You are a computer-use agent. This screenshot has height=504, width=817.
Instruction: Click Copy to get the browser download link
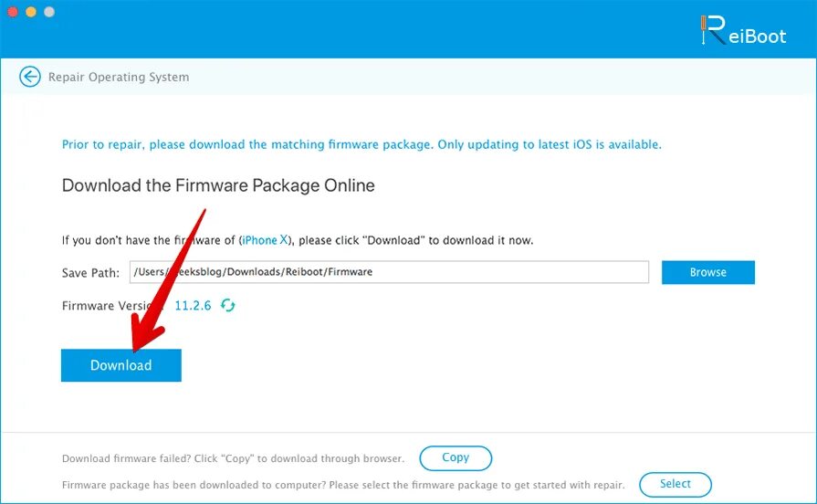pyautogui.click(x=456, y=458)
